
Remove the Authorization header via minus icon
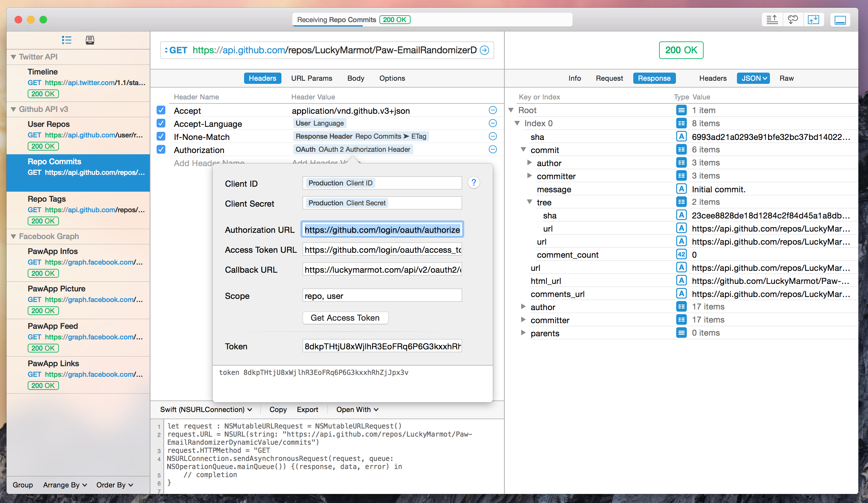[x=493, y=150]
